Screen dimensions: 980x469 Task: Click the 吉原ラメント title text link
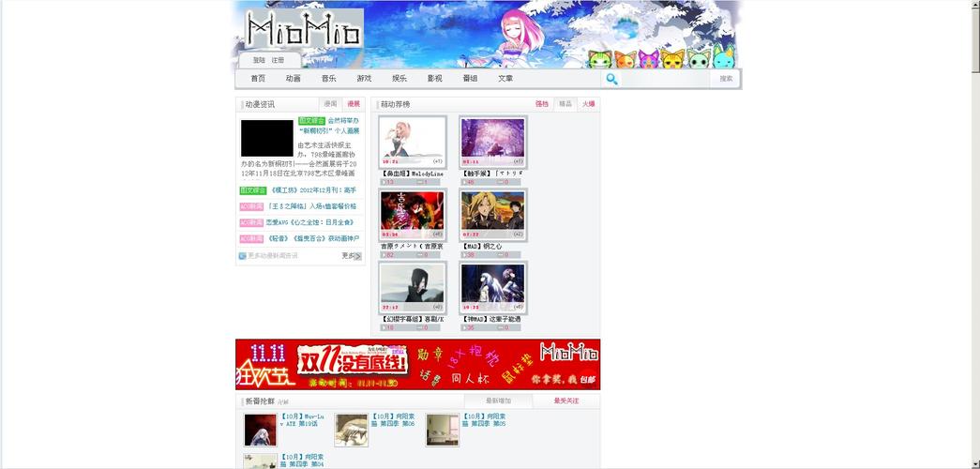coord(412,247)
